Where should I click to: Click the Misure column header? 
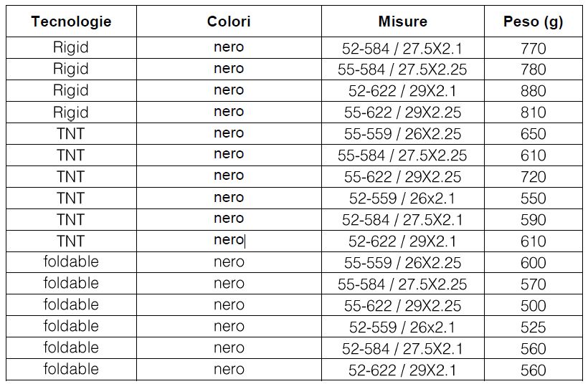pyautogui.click(x=403, y=21)
